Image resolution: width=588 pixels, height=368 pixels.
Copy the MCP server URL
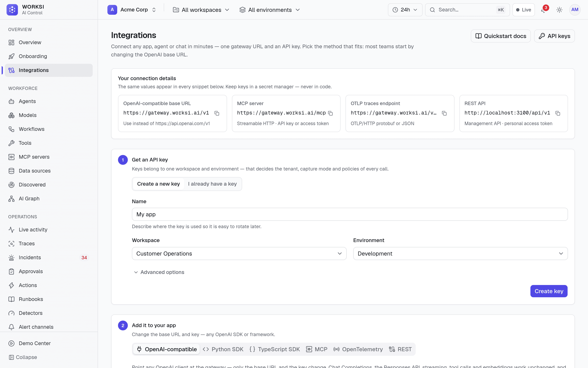[330, 113]
